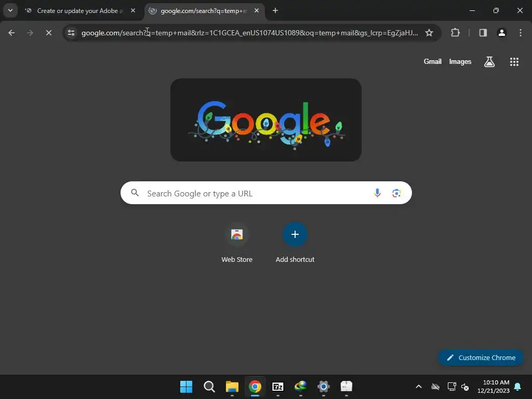Screen dimensions: 532x399
Task: Open the Google apps grid
Action: coord(514,62)
